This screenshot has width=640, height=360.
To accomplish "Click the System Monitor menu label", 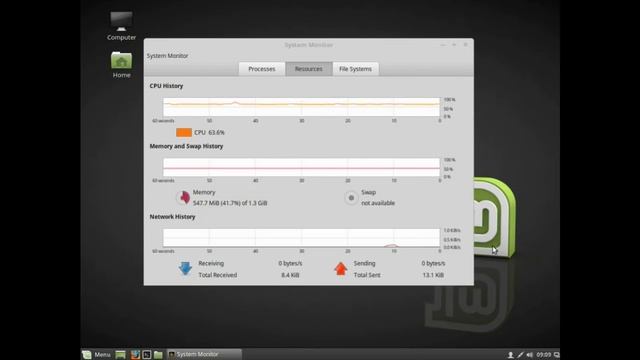I will pos(167,56).
